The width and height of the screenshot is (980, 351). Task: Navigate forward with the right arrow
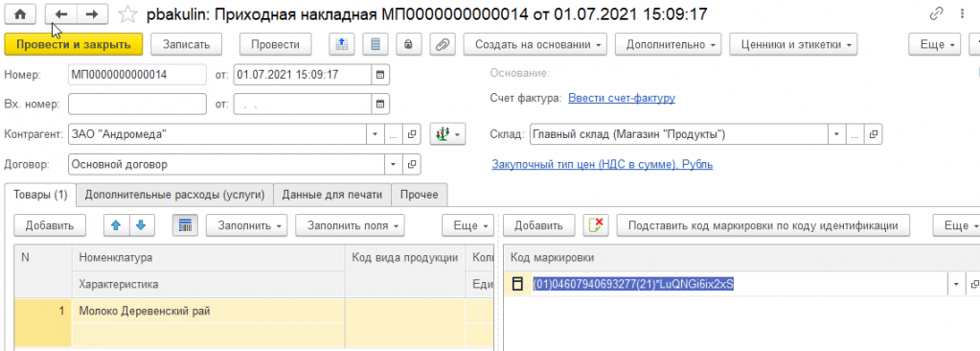point(92,13)
